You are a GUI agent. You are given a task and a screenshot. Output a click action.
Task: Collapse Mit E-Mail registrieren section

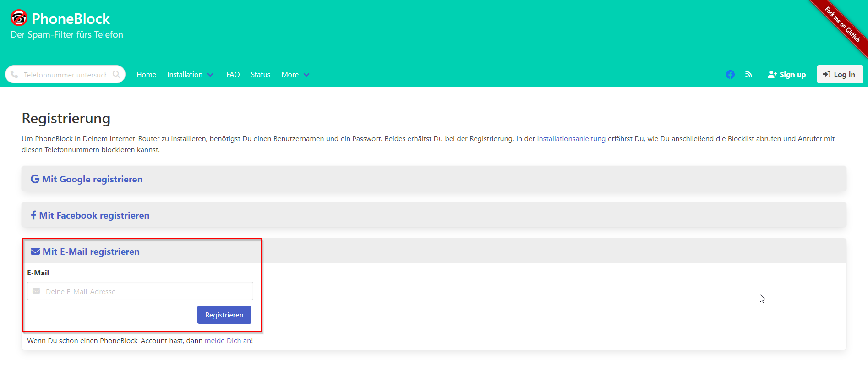(91, 252)
